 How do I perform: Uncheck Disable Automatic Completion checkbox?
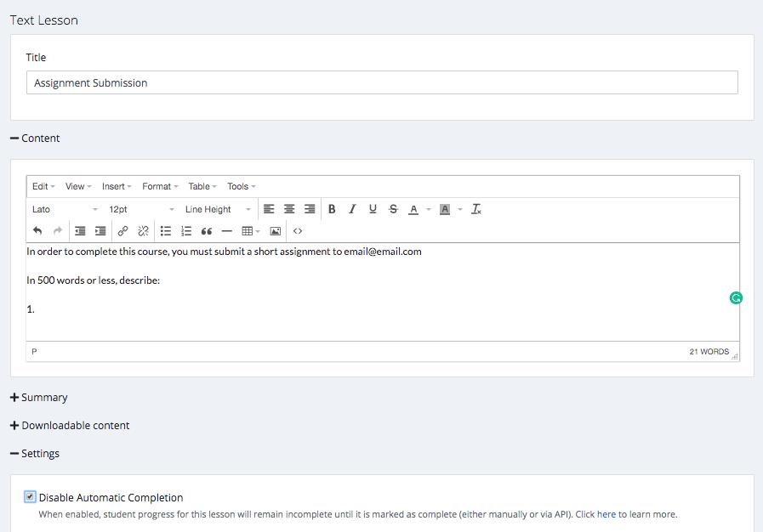pos(31,497)
